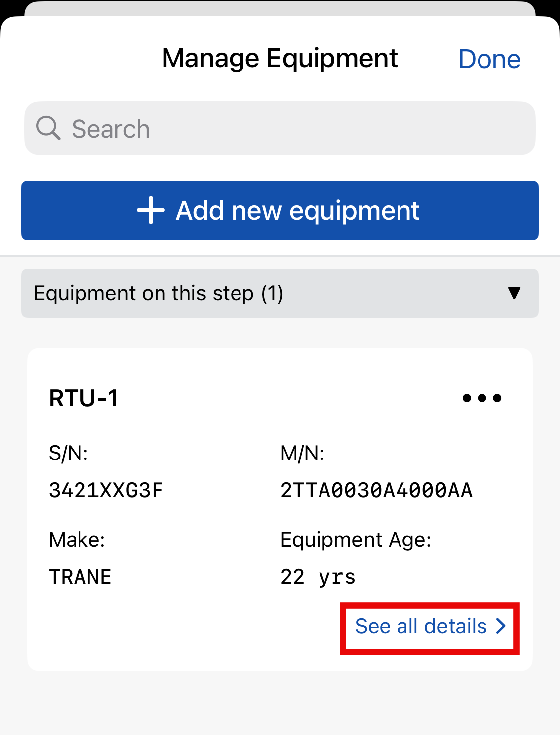Click the magnifying glass search icon
560x735 pixels.
(x=48, y=128)
